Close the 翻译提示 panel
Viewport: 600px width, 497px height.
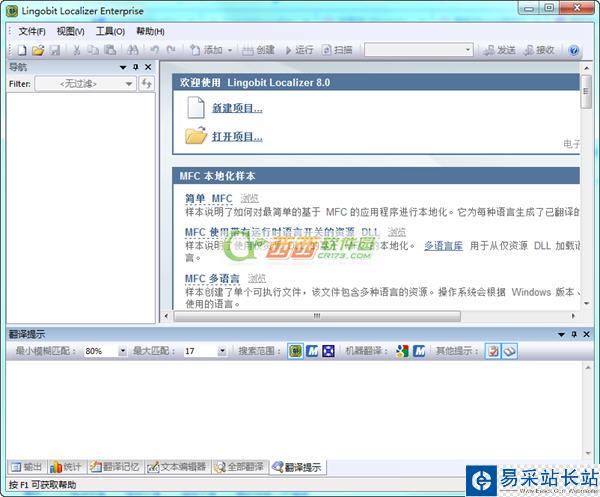(x=586, y=334)
